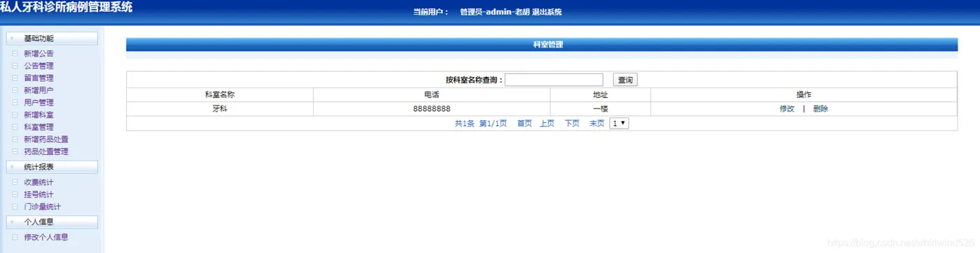
Task: Click 退出系统 to log out
Action: point(547,12)
